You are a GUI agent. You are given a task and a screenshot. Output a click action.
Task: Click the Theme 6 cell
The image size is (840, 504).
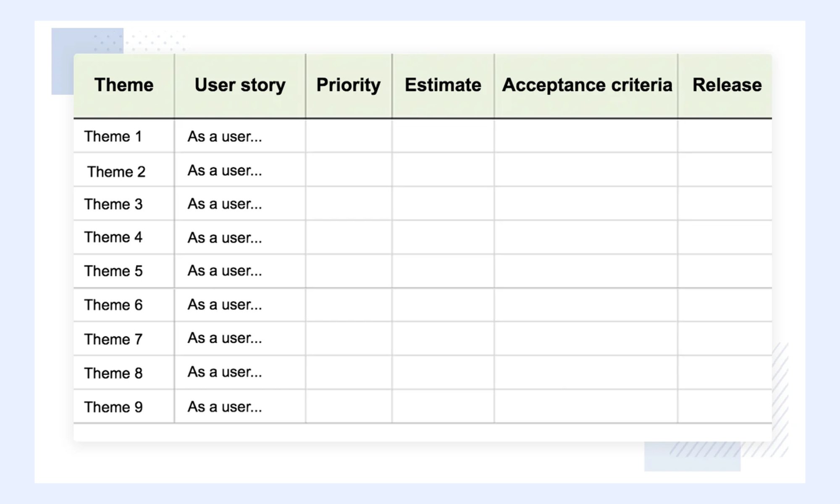coord(124,305)
